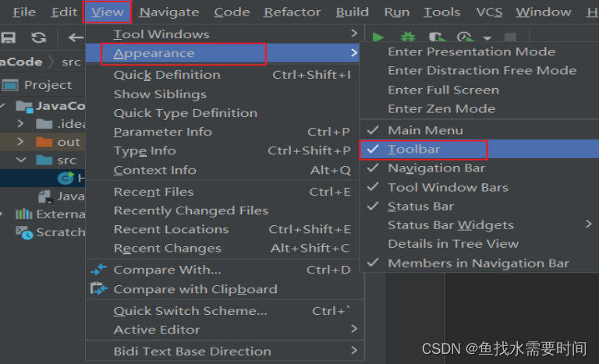This screenshot has width=599, height=364.
Task: Choose Context Info menu entry
Action: tap(223, 170)
